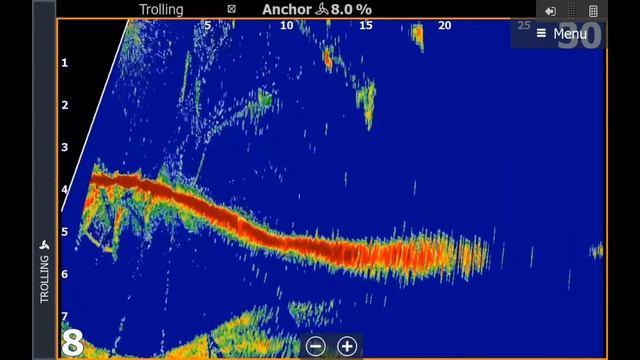Click the propeller icon in left sidebar

click(44, 245)
